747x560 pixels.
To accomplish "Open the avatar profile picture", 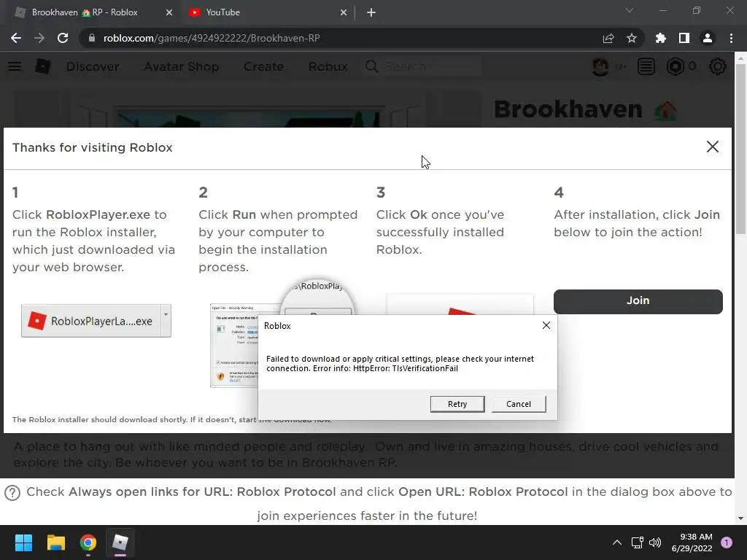I will pyautogui.click(x=600, y=66).
